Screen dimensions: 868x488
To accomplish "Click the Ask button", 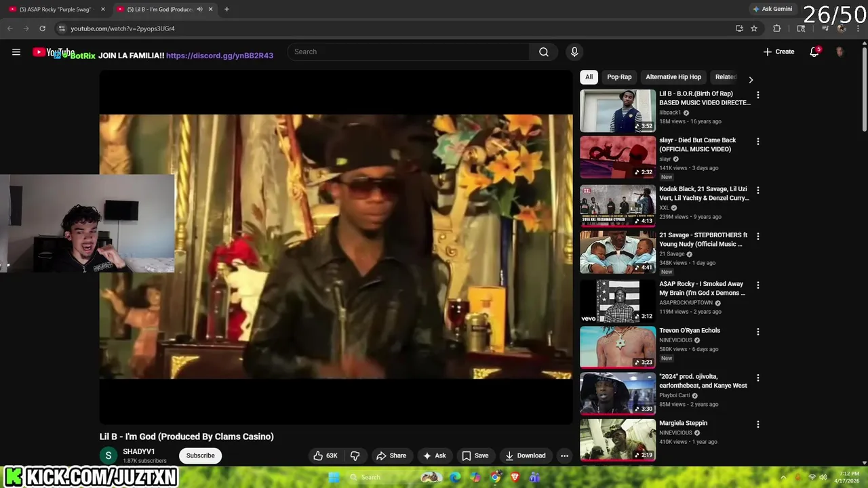I will pyautogui.click(x=434, y=455).
